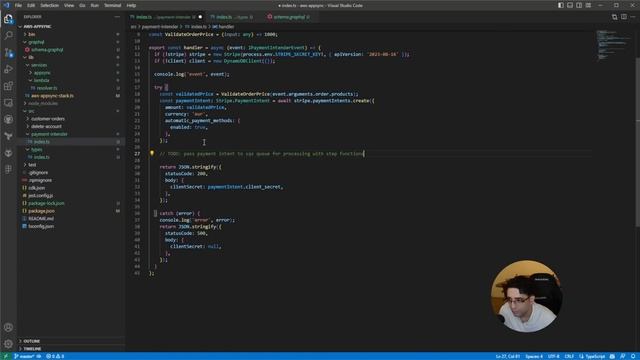Open cdk.json in the explorer

pyautogui.click(x=37, y=188)
